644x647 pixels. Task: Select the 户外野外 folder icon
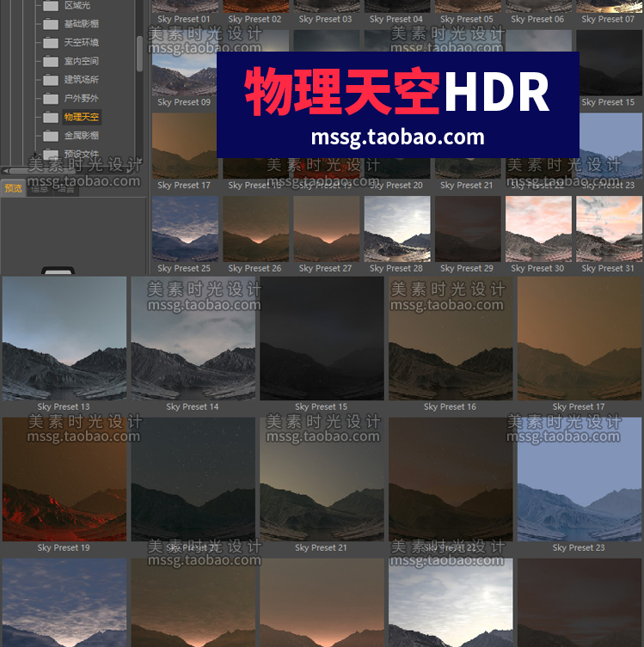(x=50, y=99)
